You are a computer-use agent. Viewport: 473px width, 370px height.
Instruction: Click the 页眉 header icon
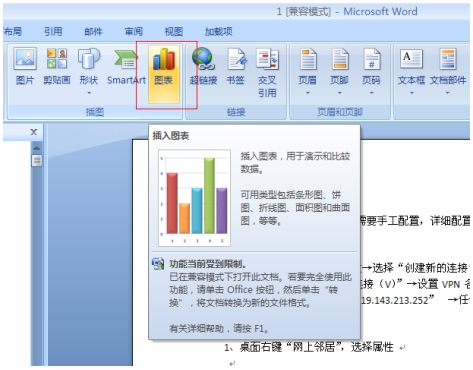(308, 59)
